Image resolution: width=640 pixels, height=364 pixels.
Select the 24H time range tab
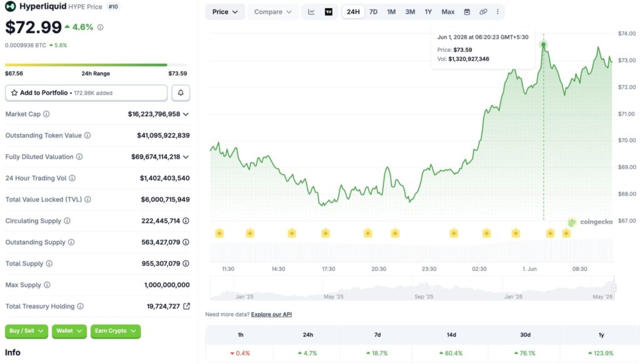tap(353, 12)
